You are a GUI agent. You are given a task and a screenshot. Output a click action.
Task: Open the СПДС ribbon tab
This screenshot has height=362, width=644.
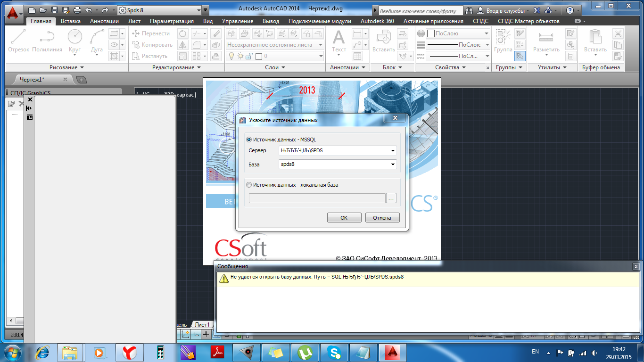click(x=481, y=21)
